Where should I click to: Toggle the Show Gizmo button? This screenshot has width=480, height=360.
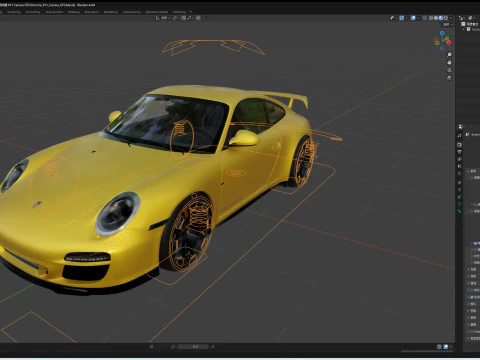pyautogui.click(x=402, y=18)
